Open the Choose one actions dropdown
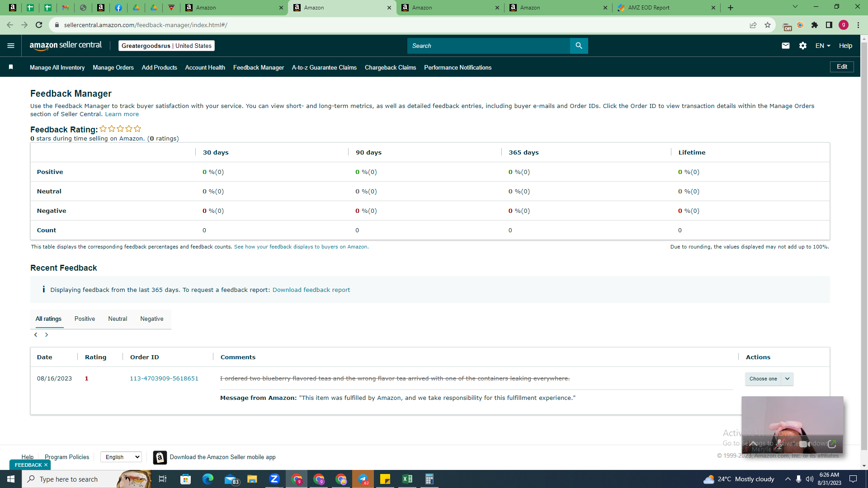The image size is (868, 488). (769, 379)
